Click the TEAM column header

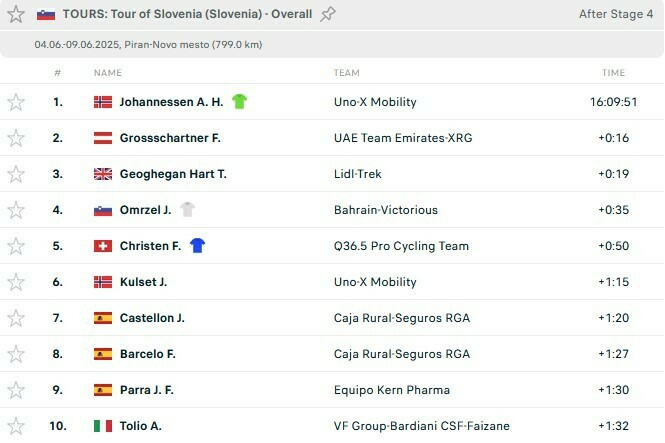pos(347,73)
